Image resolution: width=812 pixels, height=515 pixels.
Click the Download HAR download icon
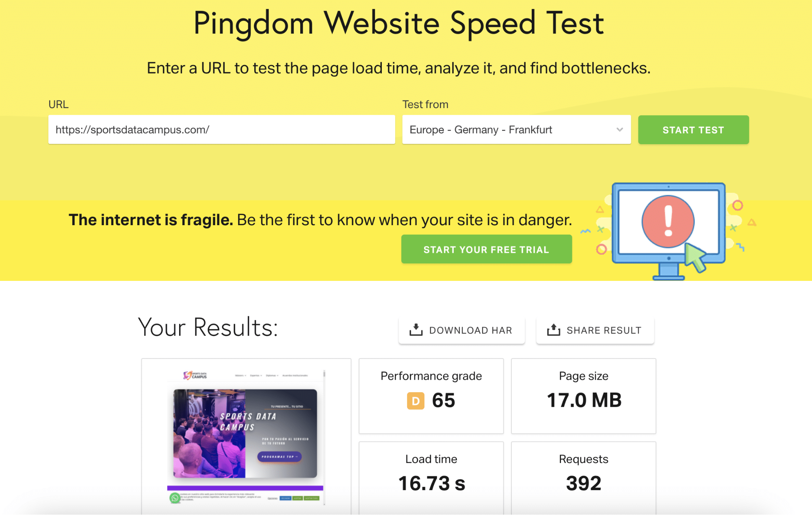click(x=416, y=330)
